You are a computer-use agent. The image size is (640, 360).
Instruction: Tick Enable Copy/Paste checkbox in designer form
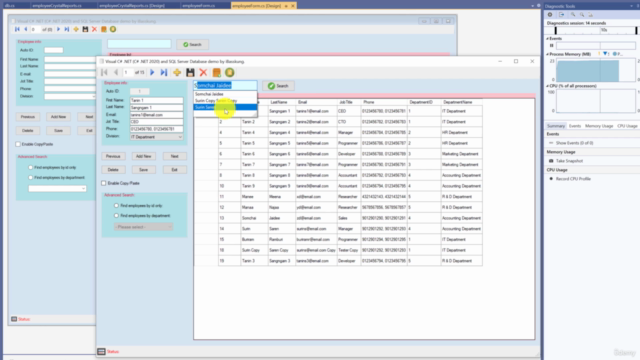[18, 144]
